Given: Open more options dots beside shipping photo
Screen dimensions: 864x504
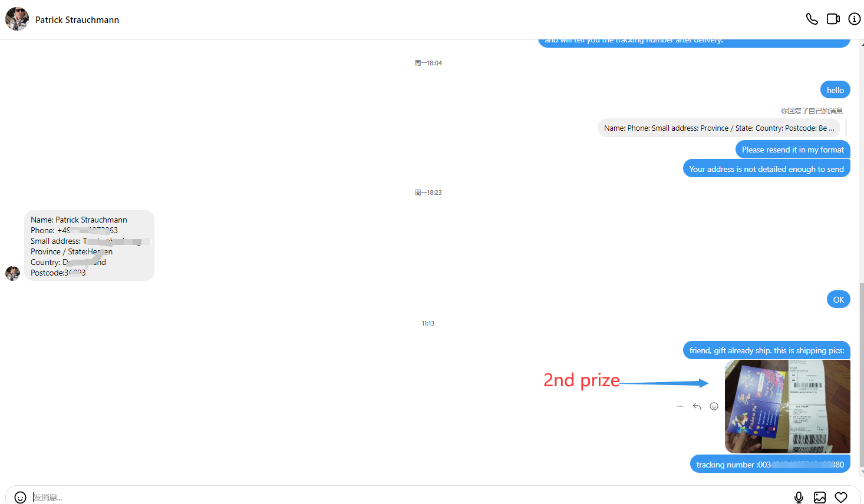Looking at the screenshot, I should [x=680, y=406].
